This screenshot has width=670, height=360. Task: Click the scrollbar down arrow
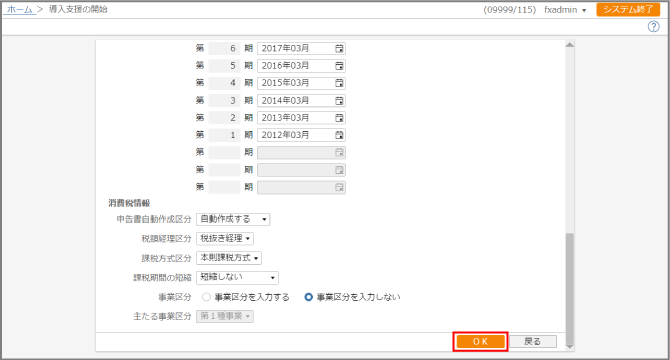point(570,346)
